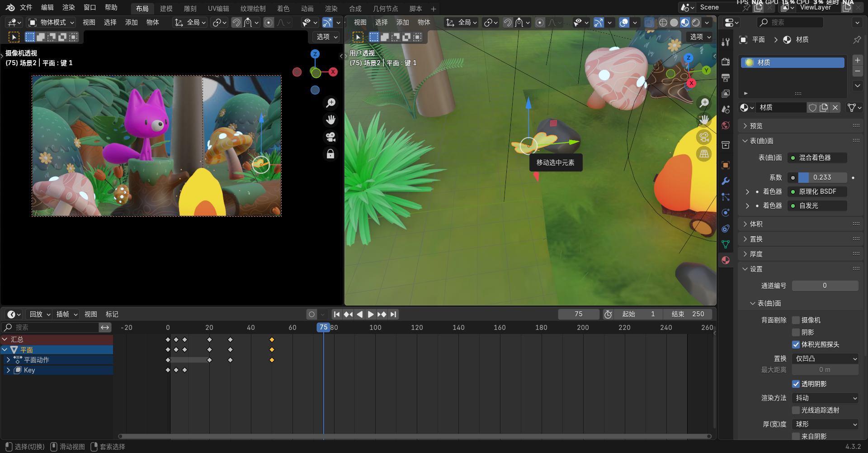Image resolution: width=868 pixels, height=453 pixels.
Task: Open the 渲染方法 抖动 dropdown
Action: click(826, 398)
